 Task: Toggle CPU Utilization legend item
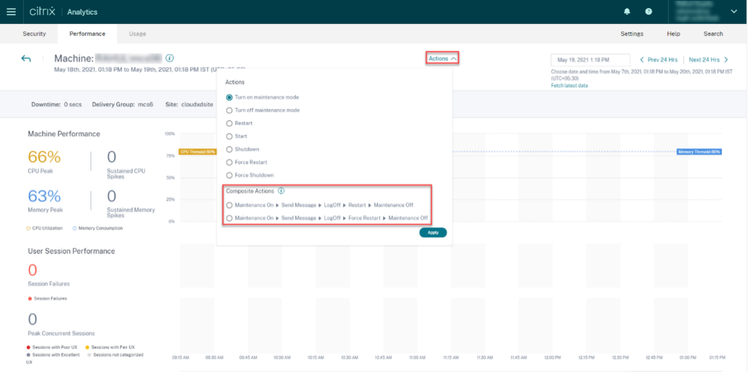pos(44,228)
